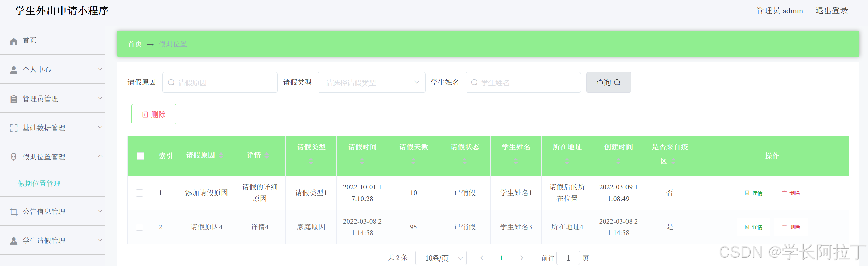Click the home icon in sidebar
The height and width of the screenshot is (266, 868).
coord(14,41)
